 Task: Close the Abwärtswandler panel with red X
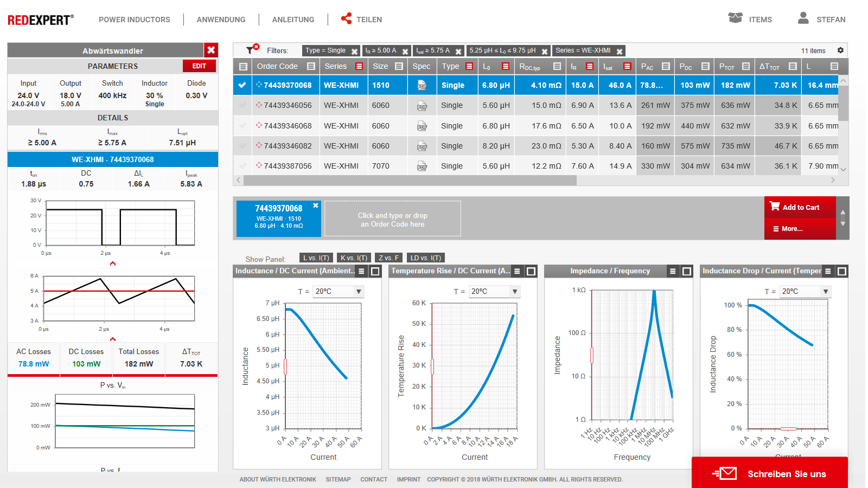[211, 50]
